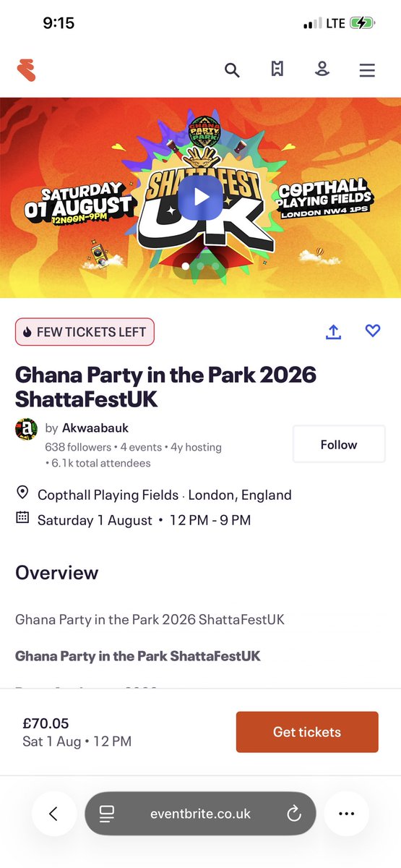401x868 pixels.
Task: Open the Eventbrite home logo
Action: coord(26,69)
